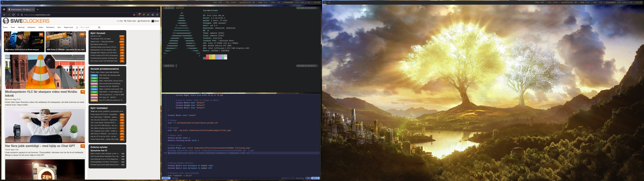Open thread 'Nytt chassi, Kolink Void RGB Midi Tower'
The width and height of the screenshot is (644, 181).
[x=104, y=61]
